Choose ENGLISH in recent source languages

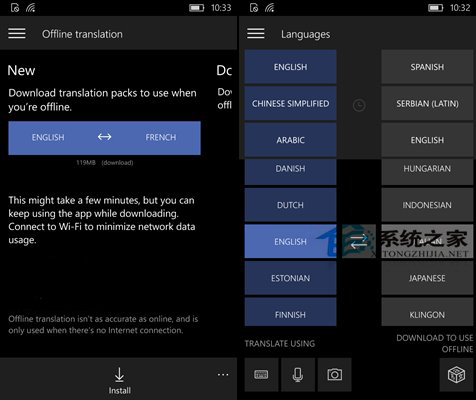click(290, 67)
